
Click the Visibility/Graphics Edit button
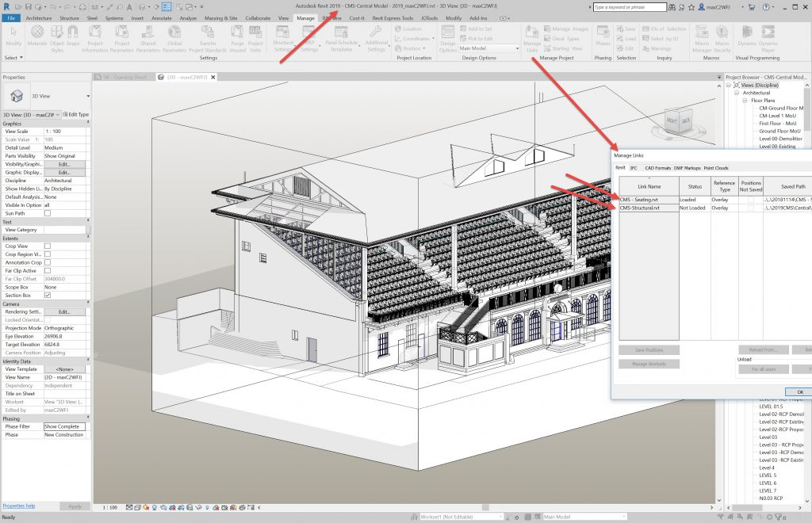coord(64,164)
